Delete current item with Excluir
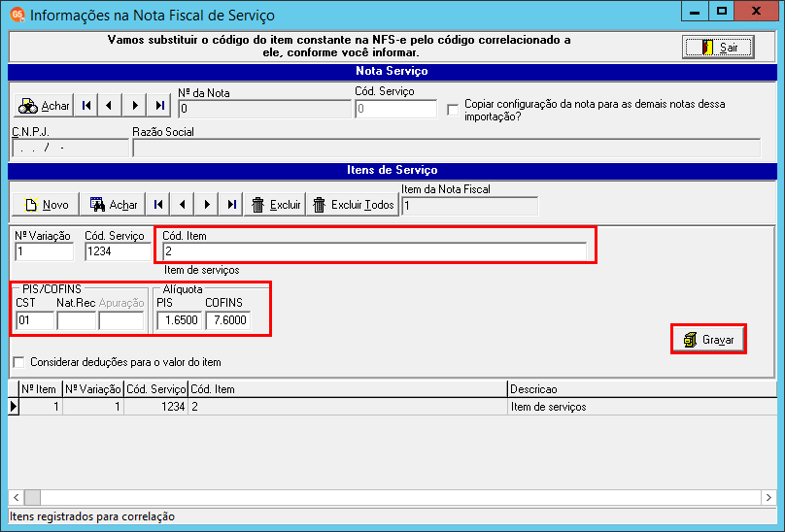The height and width of the screenshot is (532, 785). [275, 205]
